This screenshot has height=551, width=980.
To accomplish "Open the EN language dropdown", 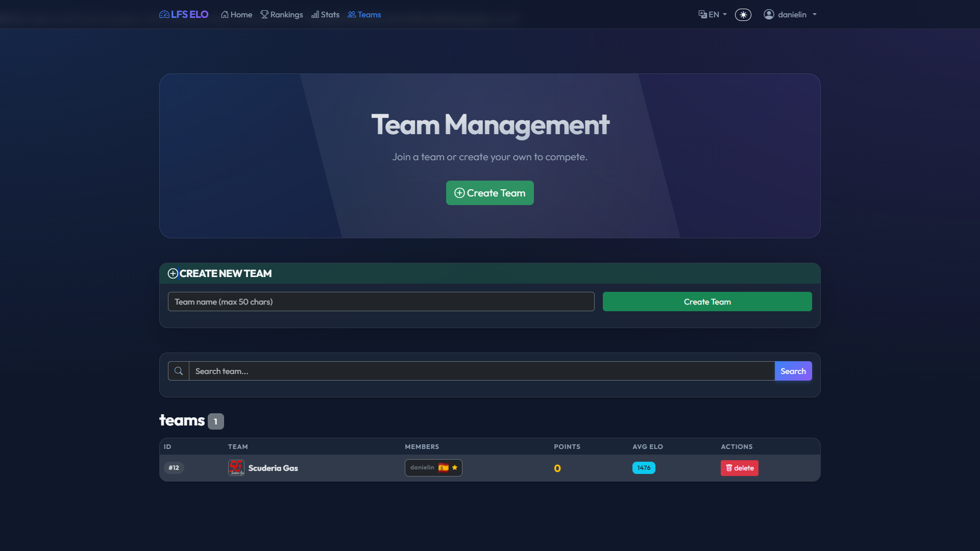I will tap(713, 15).
